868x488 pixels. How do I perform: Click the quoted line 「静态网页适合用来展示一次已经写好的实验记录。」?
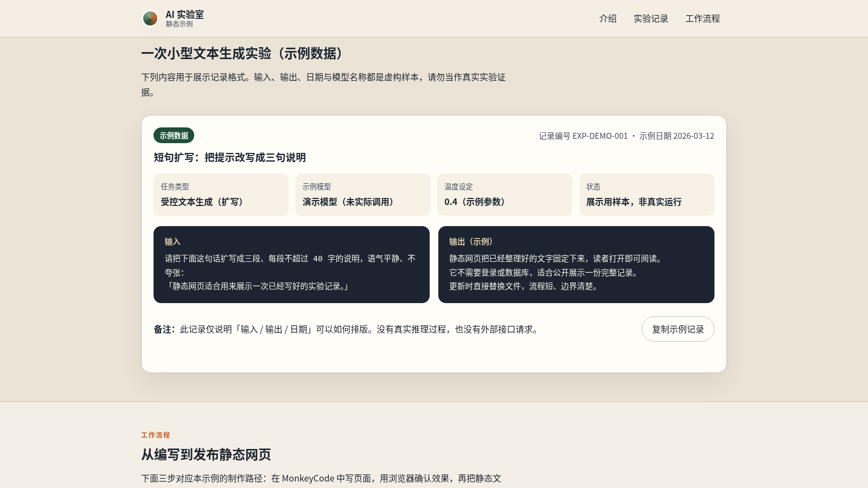pos(258,286)
